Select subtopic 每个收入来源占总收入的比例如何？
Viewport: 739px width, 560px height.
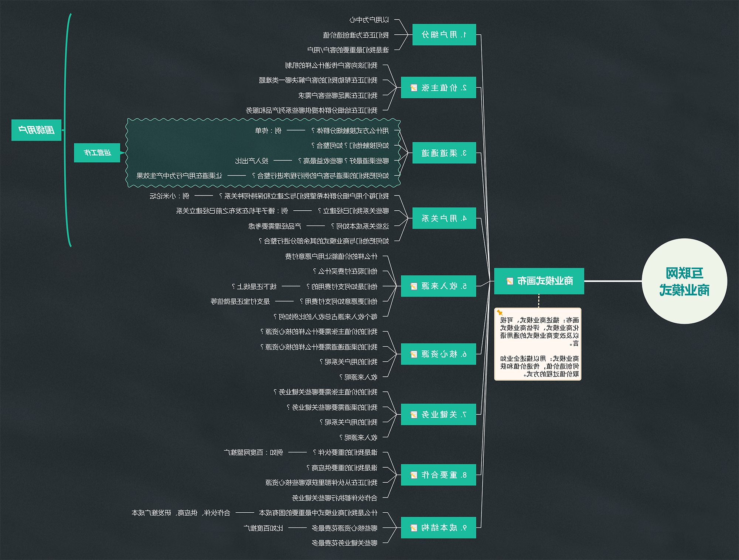coord(326,317)
